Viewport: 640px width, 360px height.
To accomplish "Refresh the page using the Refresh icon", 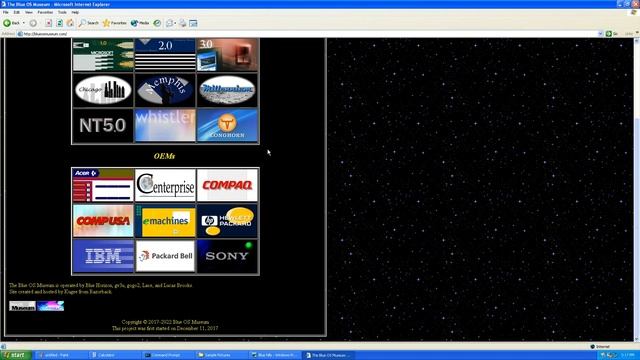I will [x=59, y=23].
